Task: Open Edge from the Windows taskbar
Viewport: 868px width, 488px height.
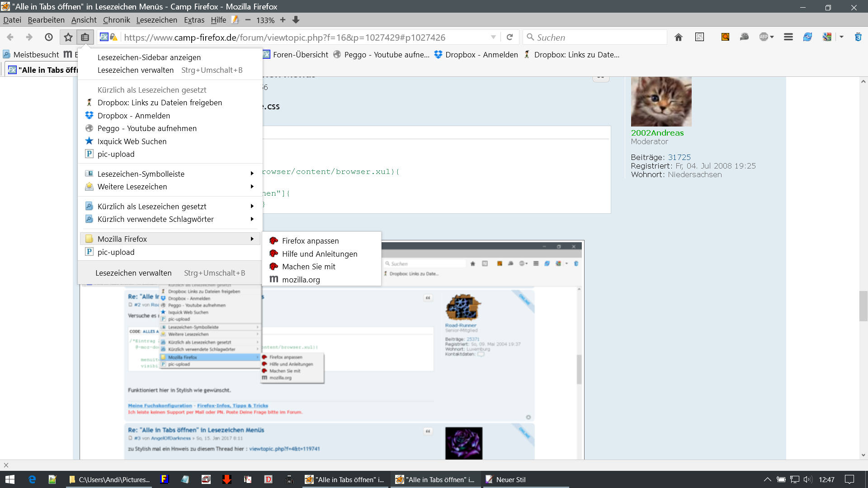Action: tap(32, 479)
